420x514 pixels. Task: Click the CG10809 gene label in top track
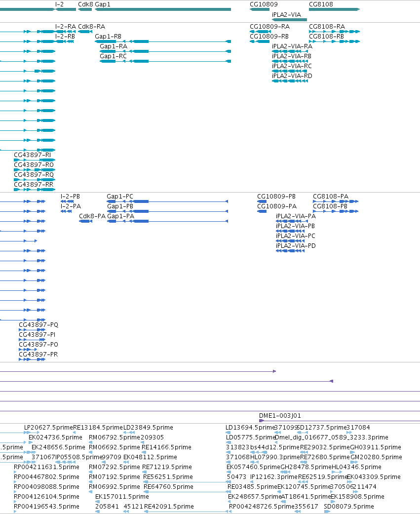(x=264, y=4)
